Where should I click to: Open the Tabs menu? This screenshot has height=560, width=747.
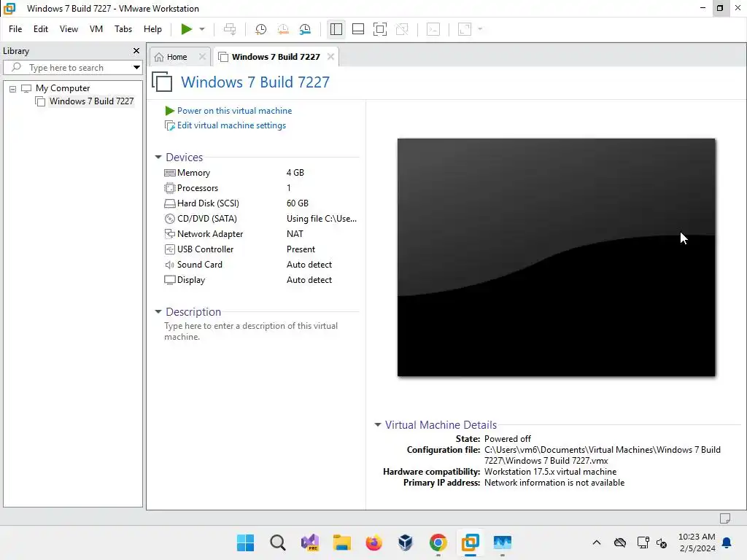coord(123,29)
